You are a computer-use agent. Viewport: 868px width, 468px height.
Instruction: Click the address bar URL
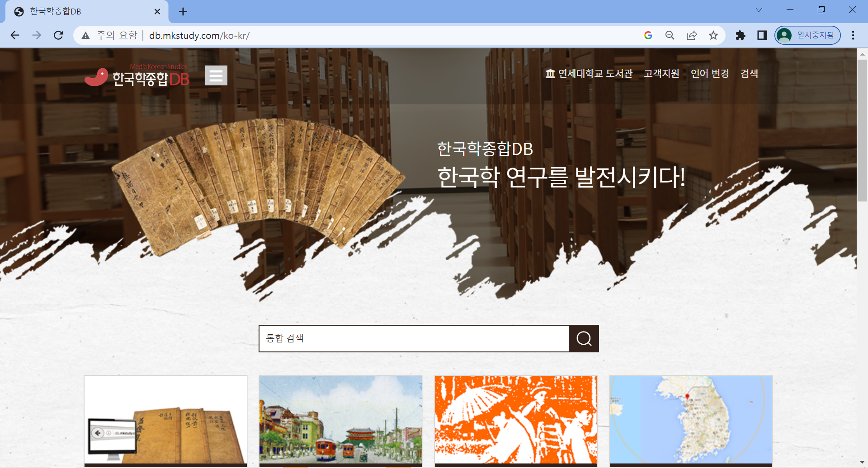tap(199, 35)
